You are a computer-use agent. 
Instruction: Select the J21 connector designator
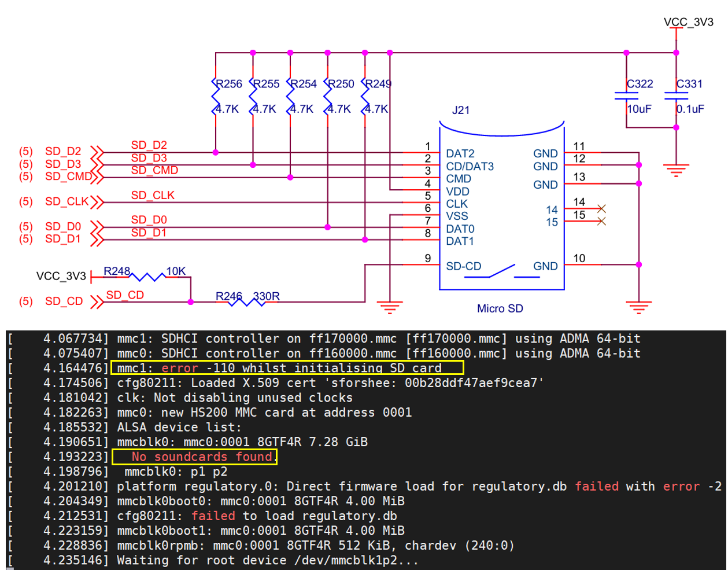tap(461, 110)
